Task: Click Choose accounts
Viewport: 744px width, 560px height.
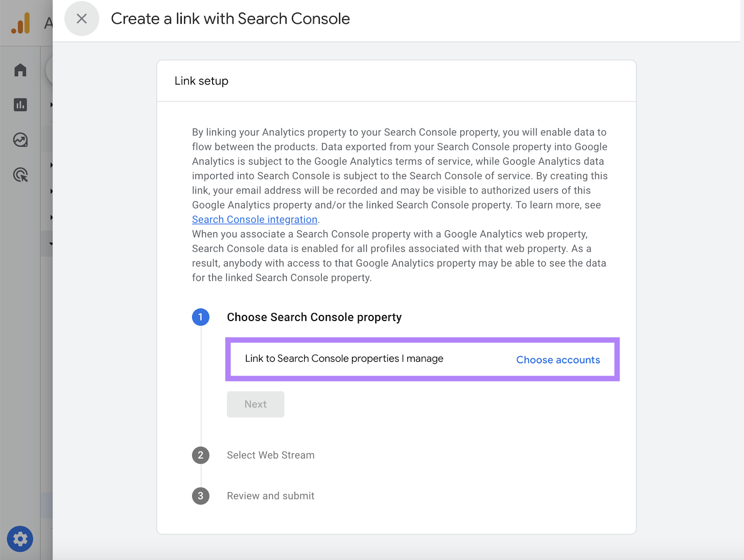Action: (x=558, y=360)
